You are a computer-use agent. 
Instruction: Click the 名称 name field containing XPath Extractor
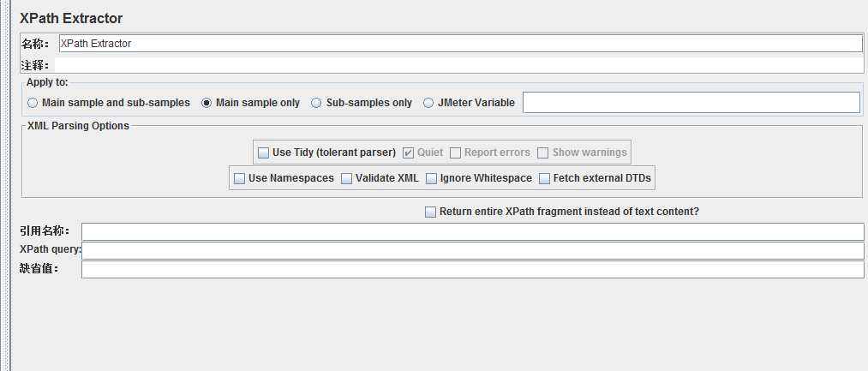(x=461, y=43)
